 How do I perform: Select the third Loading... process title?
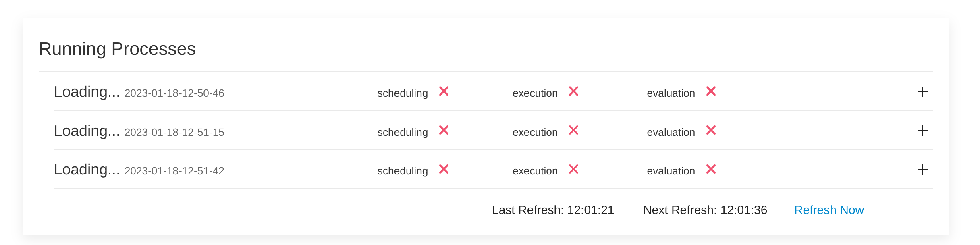click(87, 170)
